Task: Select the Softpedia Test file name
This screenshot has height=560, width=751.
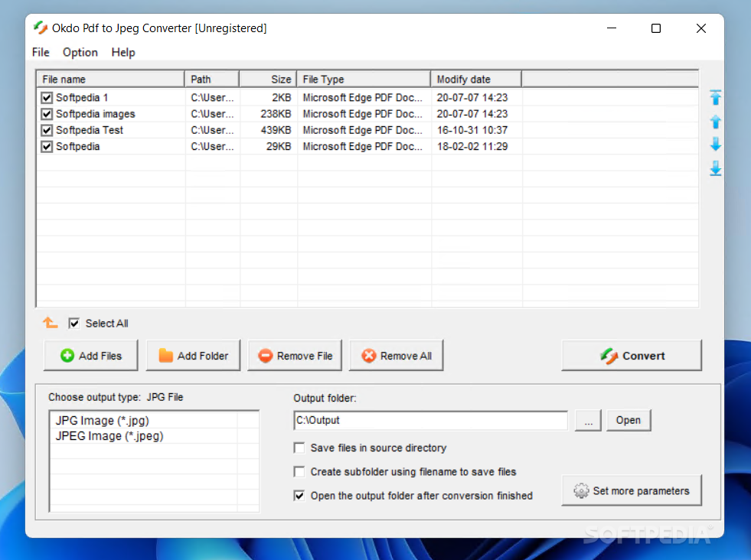Action: 90,130
